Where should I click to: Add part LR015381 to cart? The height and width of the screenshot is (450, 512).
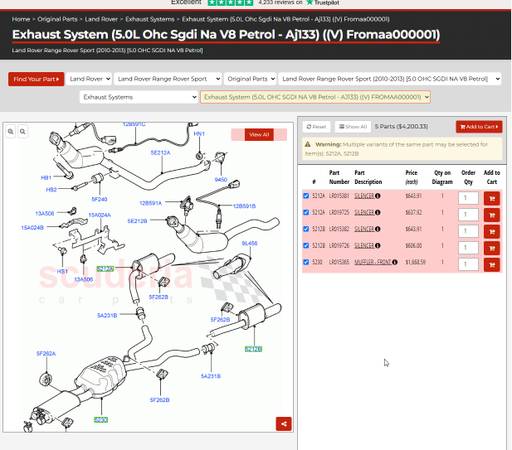click(x=492, y=199)
